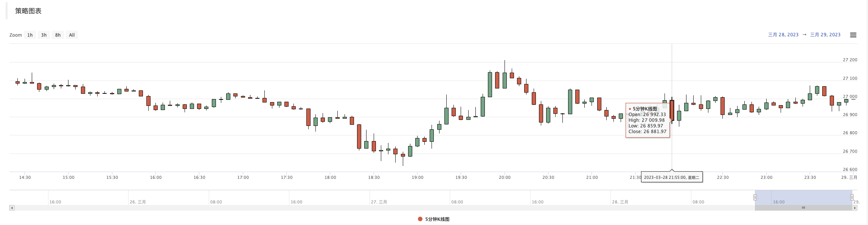
Task: Click the navigator scrollbar thumb grip
Action: coord(803,208)
